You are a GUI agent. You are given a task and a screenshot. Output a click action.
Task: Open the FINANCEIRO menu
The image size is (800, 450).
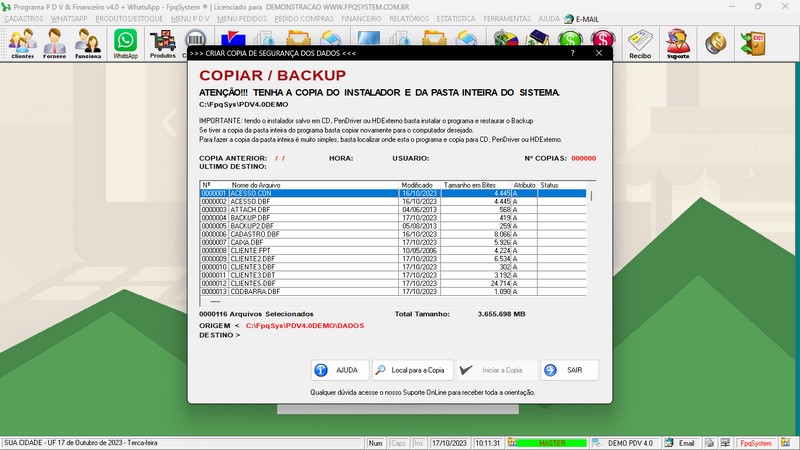point(361,19)
